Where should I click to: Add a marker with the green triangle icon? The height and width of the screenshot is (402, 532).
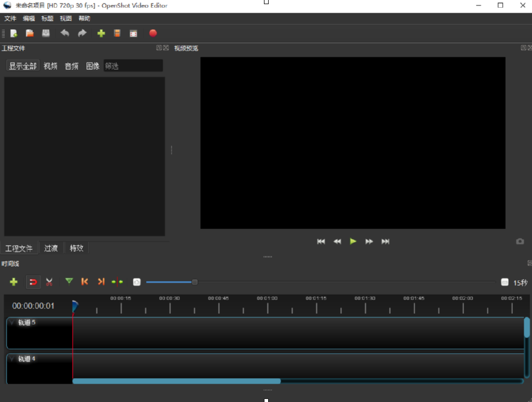[x=69, y=282]
